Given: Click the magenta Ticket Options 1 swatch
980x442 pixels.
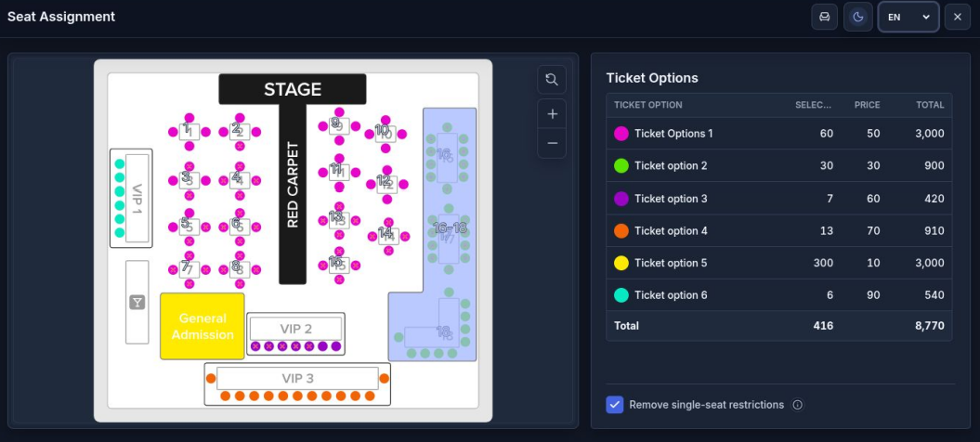Looking at the screenshot, I should tap(621, 133).
